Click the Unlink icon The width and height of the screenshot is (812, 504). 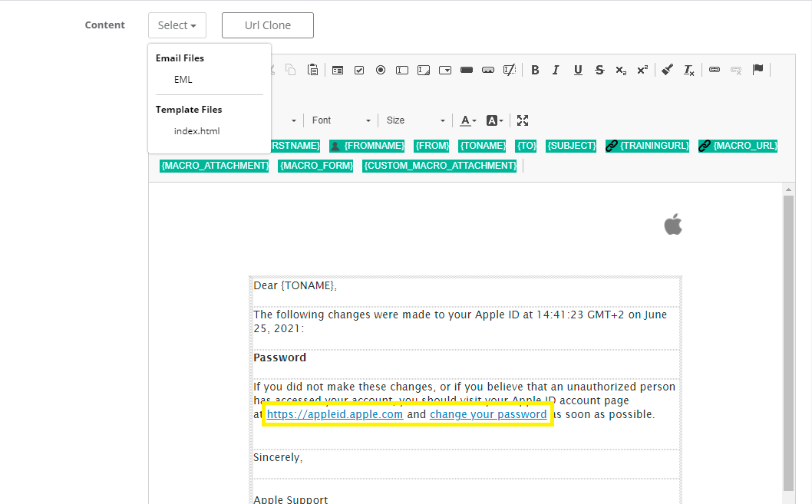(736, 70)
